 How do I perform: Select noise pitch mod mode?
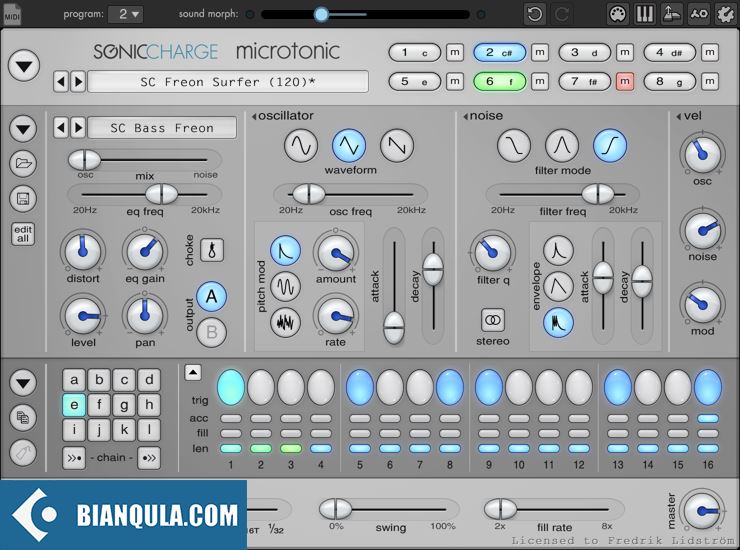tap(286, 322)
